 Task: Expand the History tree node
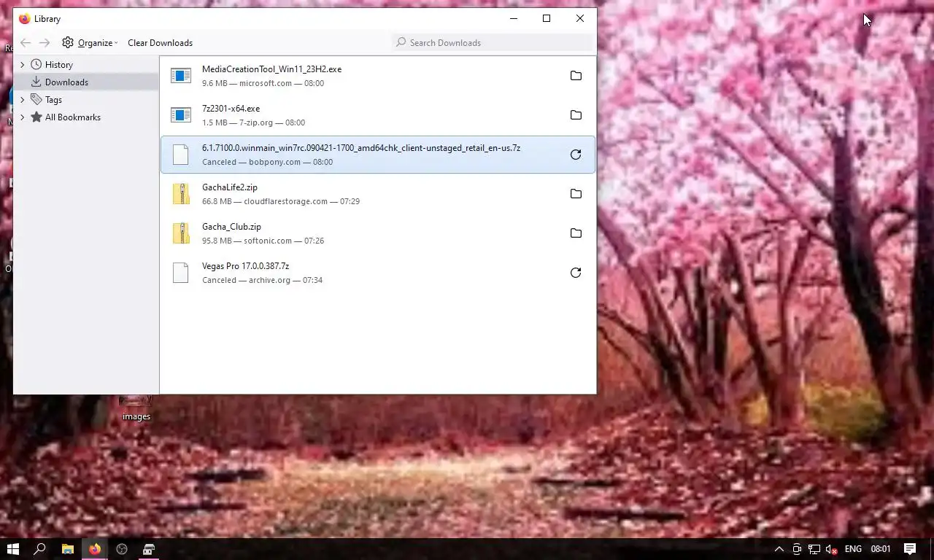pyautogui.click(x=23, y=65)
